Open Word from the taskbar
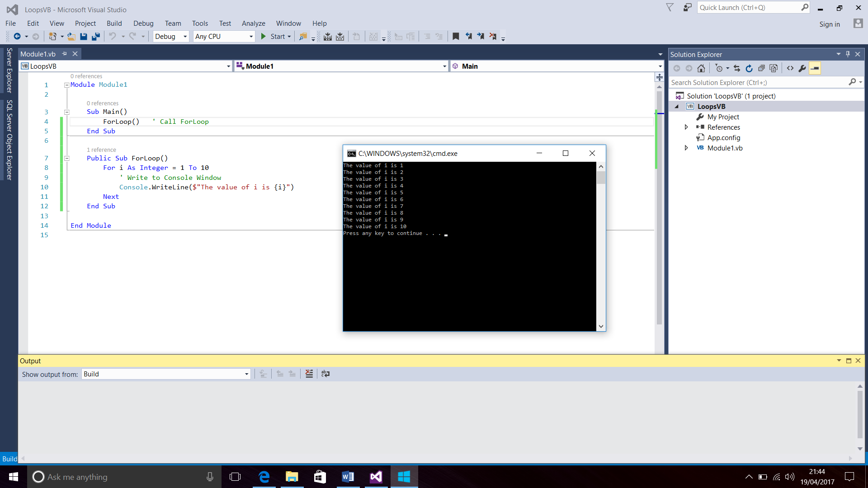Screen dimensions: 868x488 pyautogui.click(x=348, y=477)
